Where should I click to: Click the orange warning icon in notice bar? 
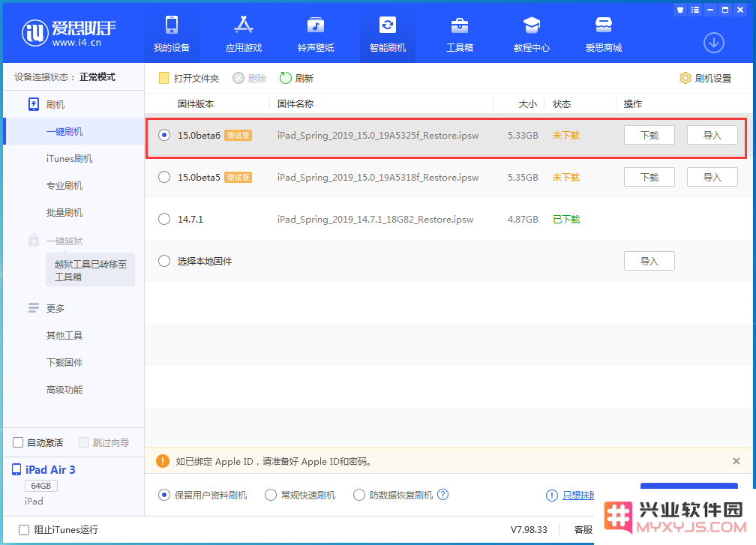click(x=163, y=461)
